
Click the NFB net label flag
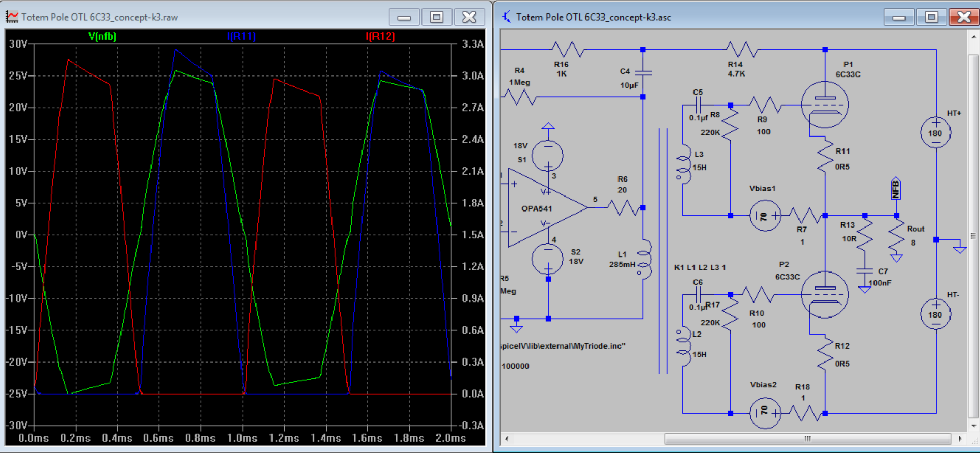point(896,189)
